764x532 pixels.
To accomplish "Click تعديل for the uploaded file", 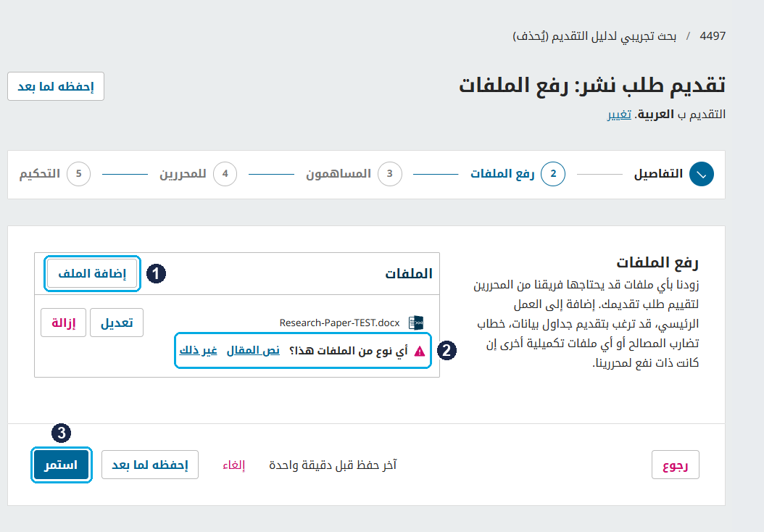I will 117,323.
